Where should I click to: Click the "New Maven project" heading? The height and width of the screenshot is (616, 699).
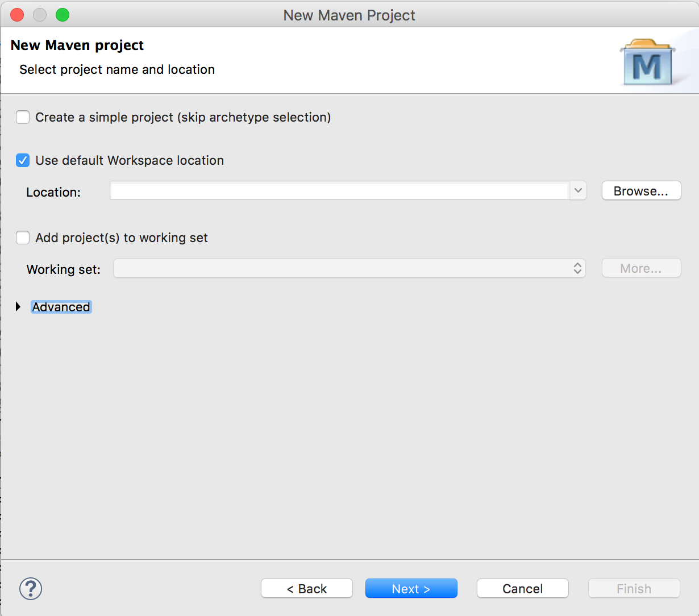77,45
